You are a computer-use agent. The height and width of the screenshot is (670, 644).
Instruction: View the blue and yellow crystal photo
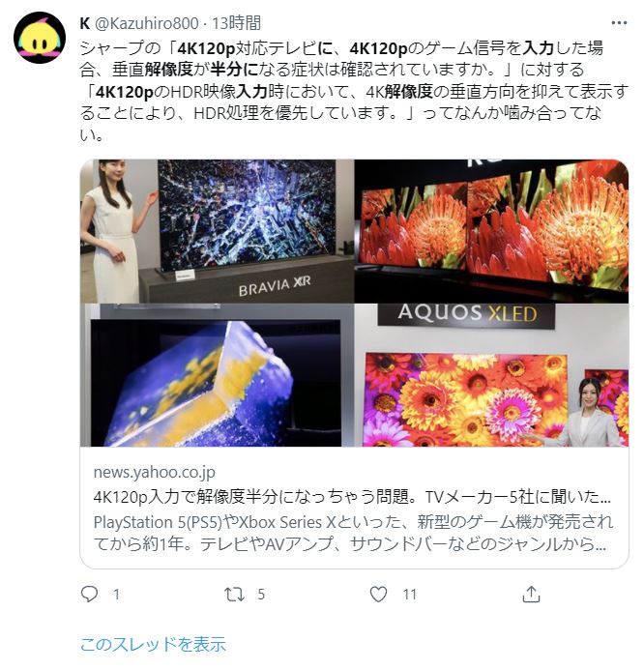point(218,375)
